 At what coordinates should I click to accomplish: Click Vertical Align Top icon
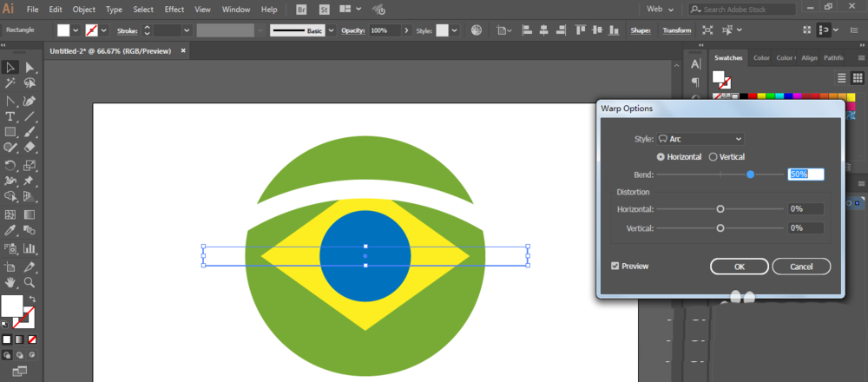(581, 30)
